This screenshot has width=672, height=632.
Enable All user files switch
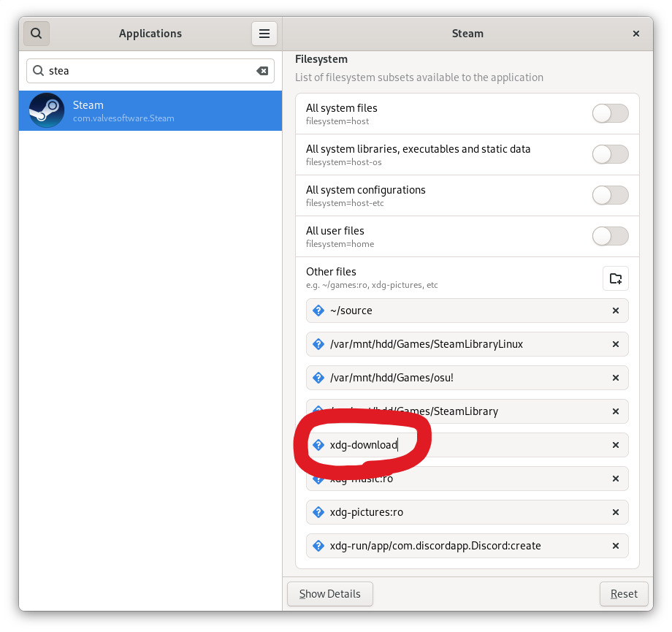(611, 236)
